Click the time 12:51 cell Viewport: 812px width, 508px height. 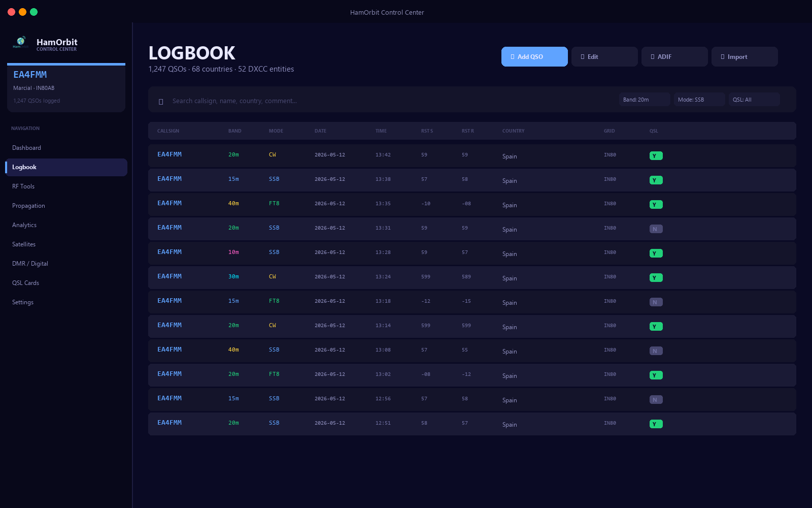pyautogui.click(x=383, y=423)
